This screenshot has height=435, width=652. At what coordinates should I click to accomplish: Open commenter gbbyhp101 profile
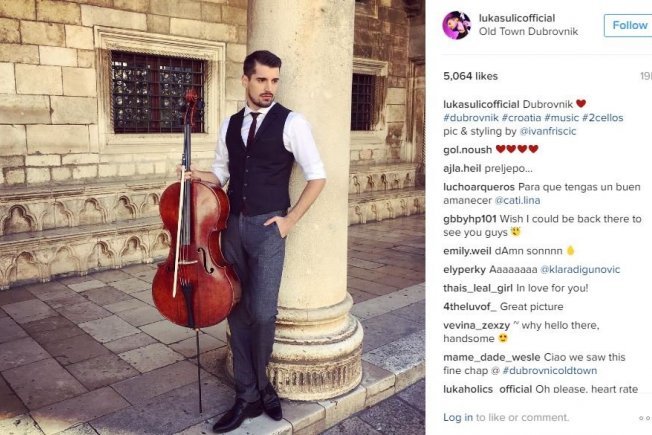coord(470,219)
